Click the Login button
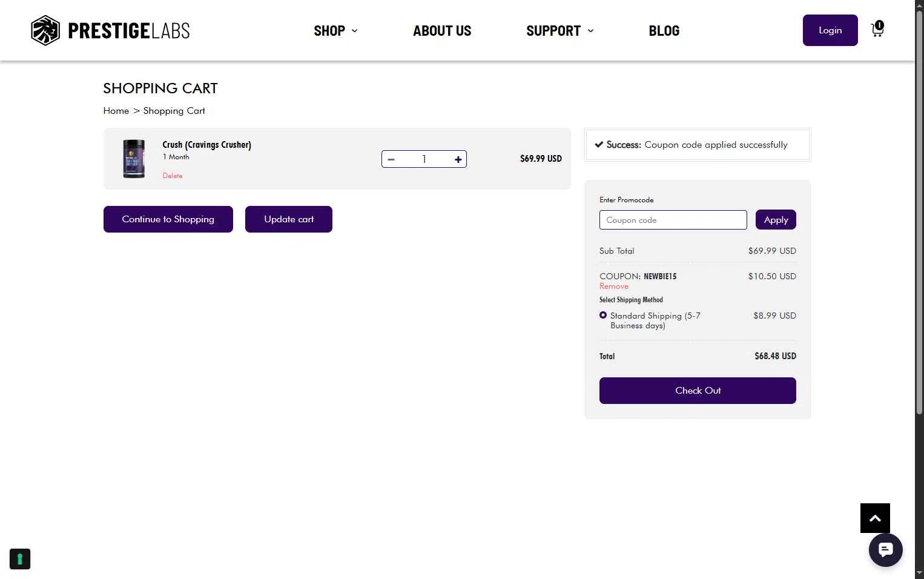The width and height of the screenshot is (924, 579). (830, 30)
